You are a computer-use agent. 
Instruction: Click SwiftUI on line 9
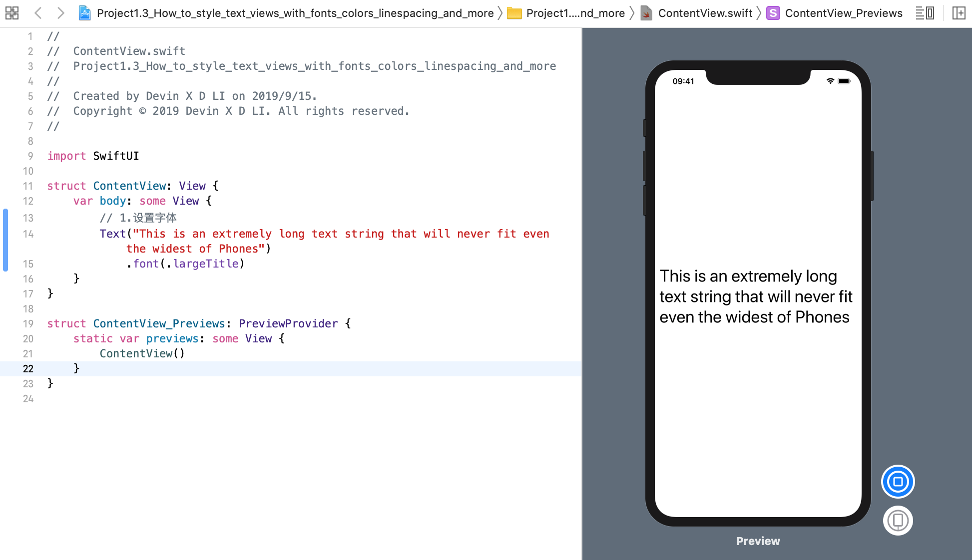116,156
